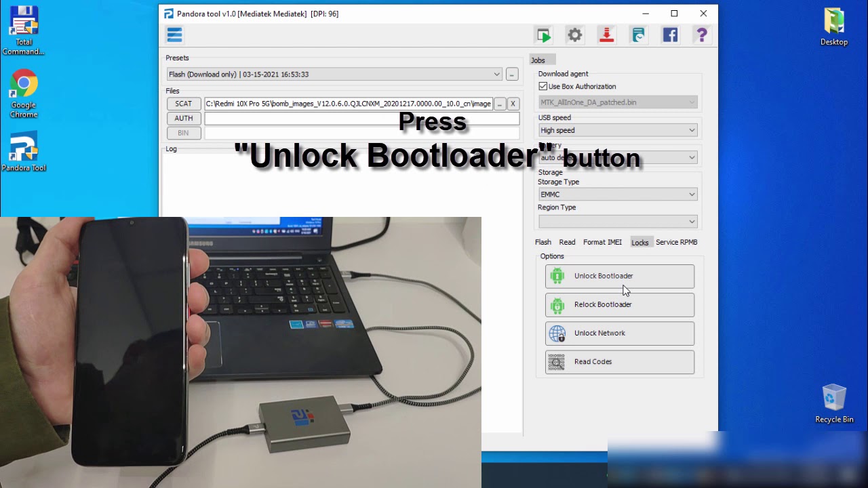
Task: Click the refresh/update toolbar icon
Action: tap(638, 35)
